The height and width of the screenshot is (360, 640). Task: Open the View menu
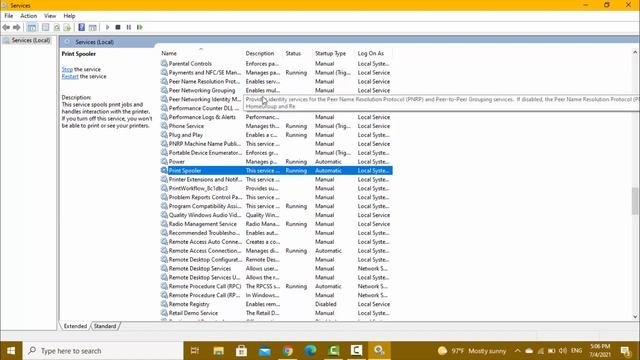pos(50,16)
